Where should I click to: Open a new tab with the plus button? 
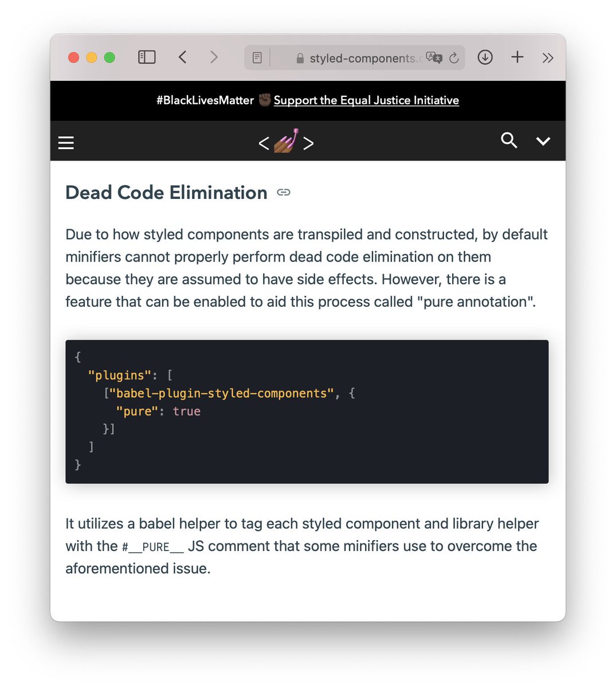coord(517,57)
